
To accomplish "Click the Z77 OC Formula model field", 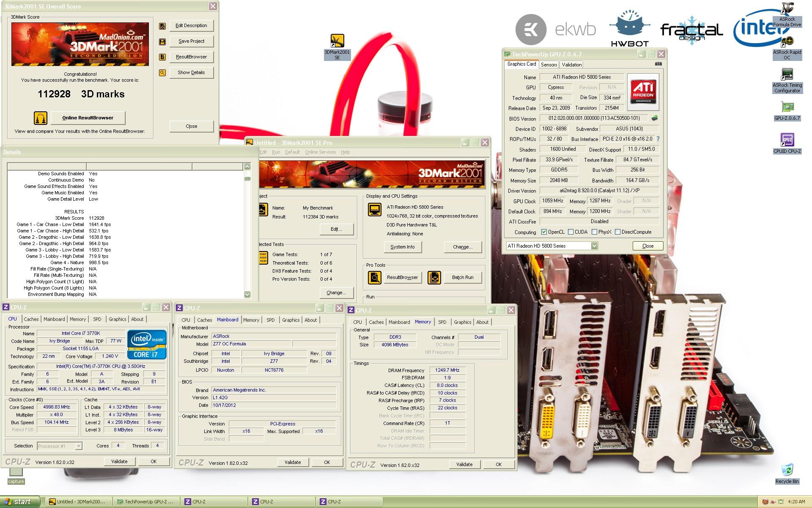I will (251, 344).
